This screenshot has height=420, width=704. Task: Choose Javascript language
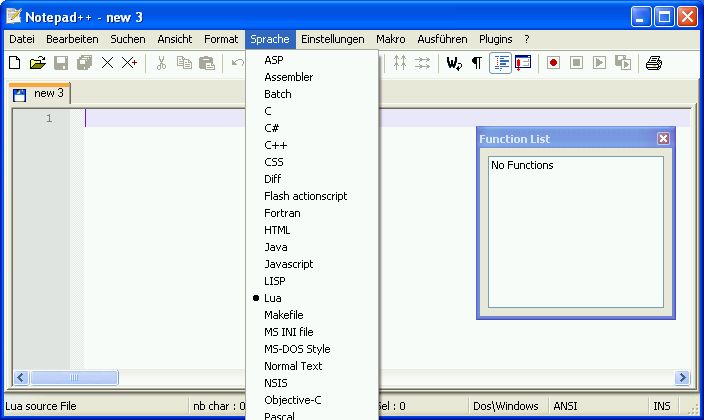pyautogui.click(x=312, y=264)
